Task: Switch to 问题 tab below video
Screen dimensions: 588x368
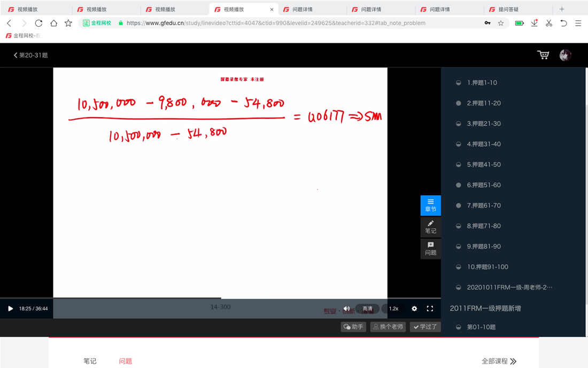Action: coord(125,361)
